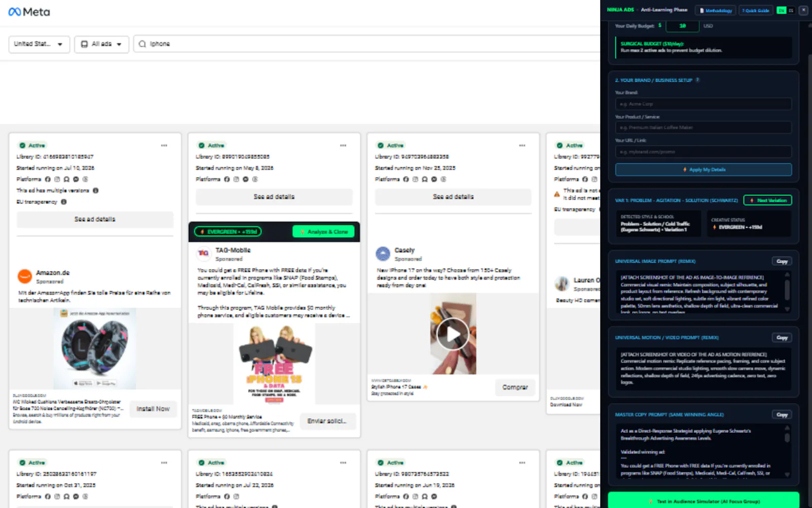Play the Casely ad video
This screenshot has height=508, width=812.
click(x=453, y=334)
